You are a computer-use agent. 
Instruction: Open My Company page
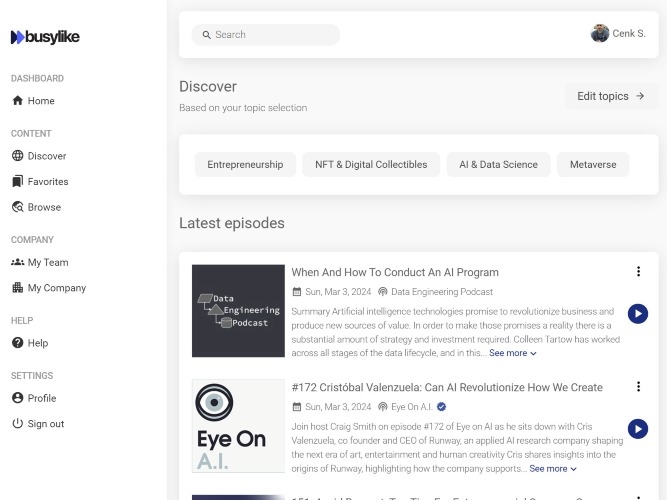(x=49, y=288)
